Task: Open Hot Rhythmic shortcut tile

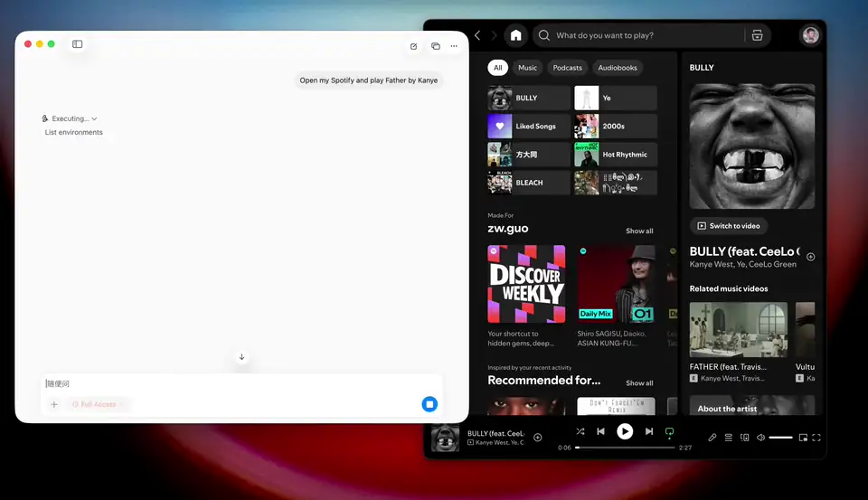Action: pyautogui.click(x=616, y=155)
